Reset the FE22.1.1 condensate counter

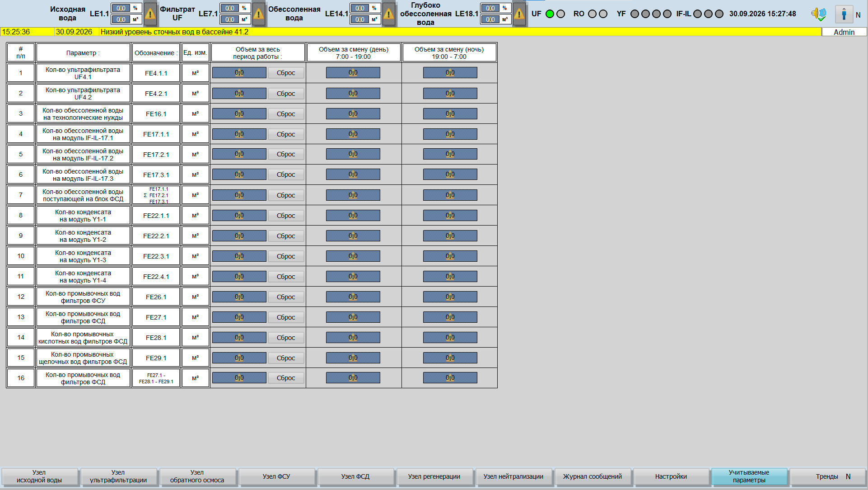286,216
